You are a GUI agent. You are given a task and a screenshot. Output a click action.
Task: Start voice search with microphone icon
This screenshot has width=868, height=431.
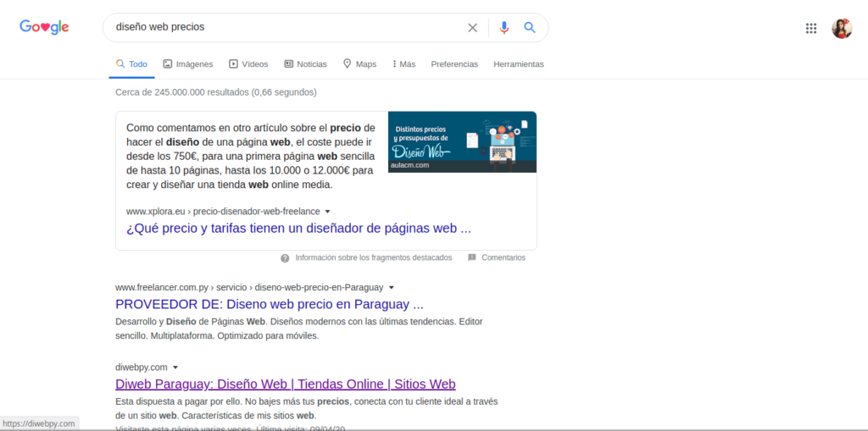504,28
